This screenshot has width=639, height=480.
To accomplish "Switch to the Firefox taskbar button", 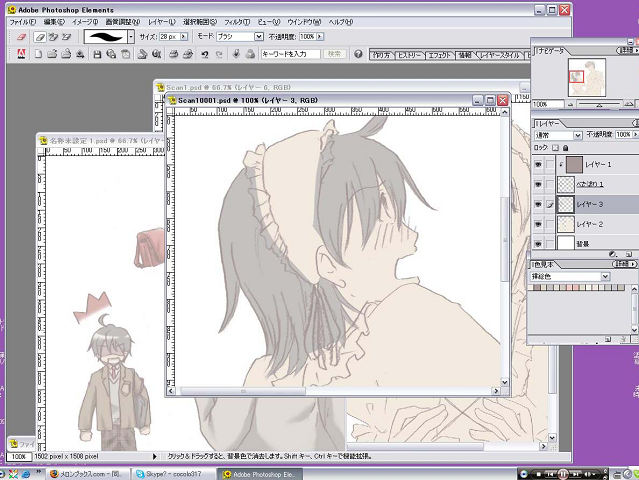I will click(88, 474).
